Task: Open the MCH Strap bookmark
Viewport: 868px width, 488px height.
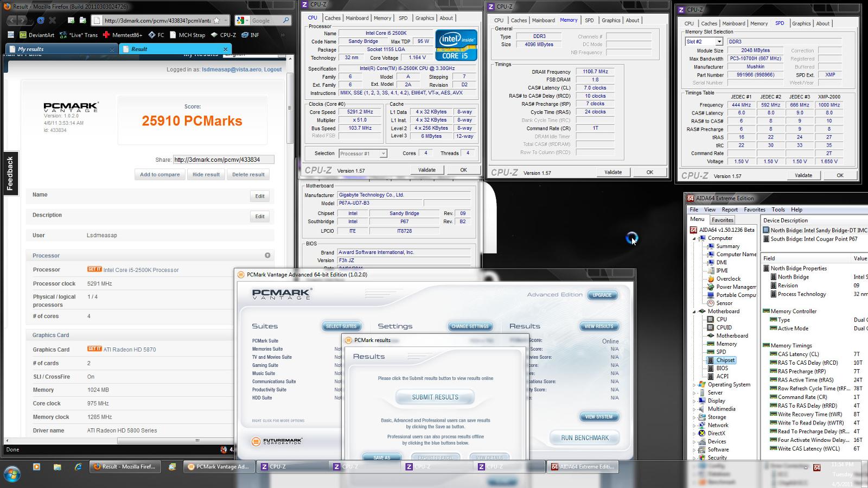Action: click(188, 35)
